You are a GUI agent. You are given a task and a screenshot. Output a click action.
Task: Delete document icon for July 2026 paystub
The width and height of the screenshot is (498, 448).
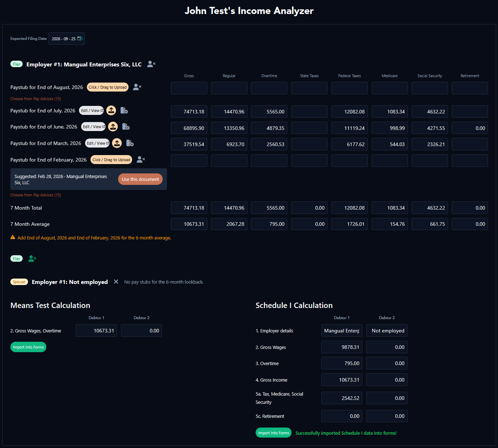124,111
